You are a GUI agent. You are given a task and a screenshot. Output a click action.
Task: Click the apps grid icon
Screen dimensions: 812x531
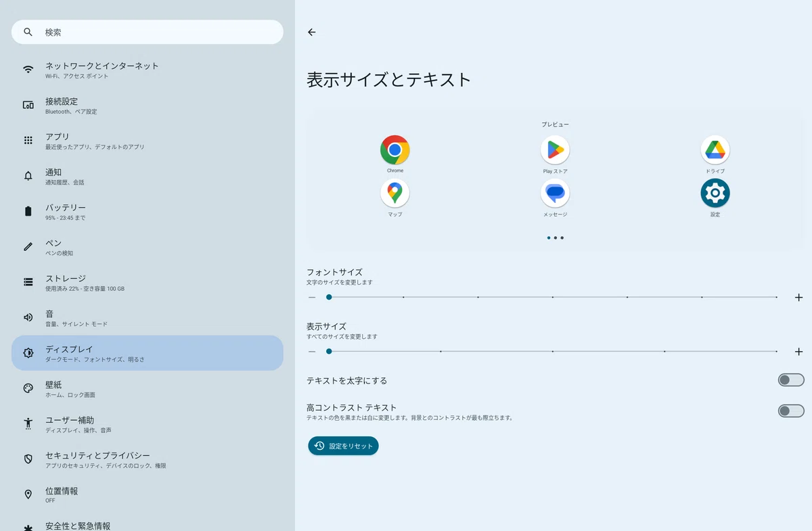pyautogui.click(x=28, y=140)
